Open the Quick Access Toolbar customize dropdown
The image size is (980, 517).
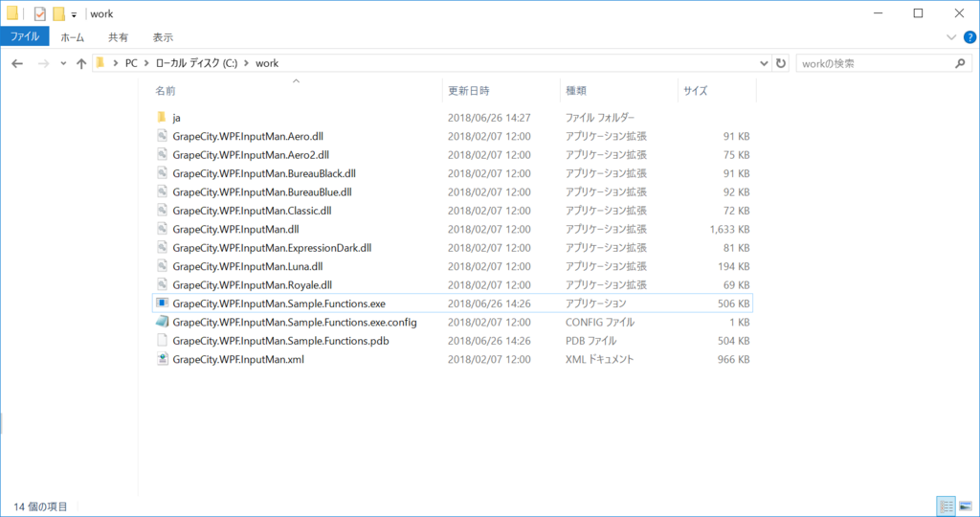[x=74, y=14]
